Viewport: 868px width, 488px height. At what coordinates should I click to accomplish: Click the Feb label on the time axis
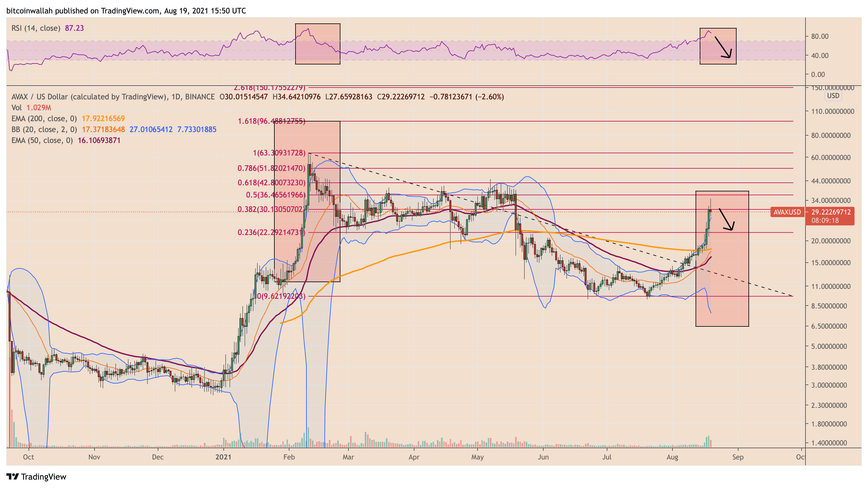[289, 457]
